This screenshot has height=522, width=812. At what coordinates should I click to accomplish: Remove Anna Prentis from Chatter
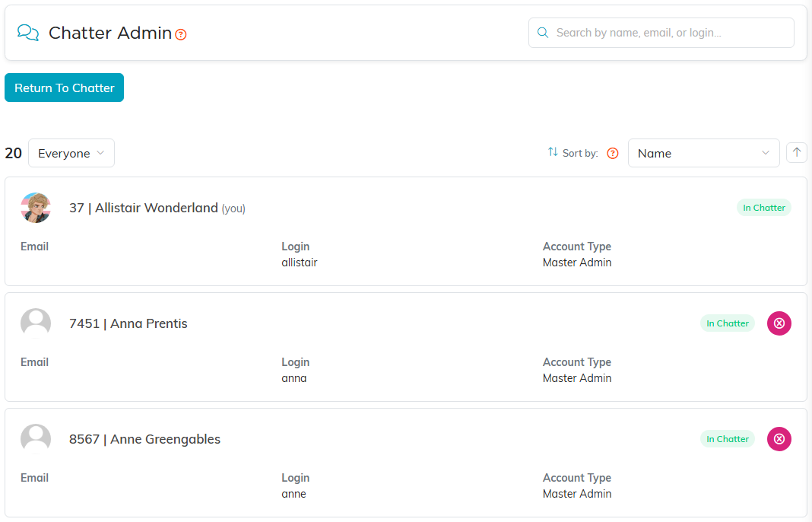click(x=779, y=323)
